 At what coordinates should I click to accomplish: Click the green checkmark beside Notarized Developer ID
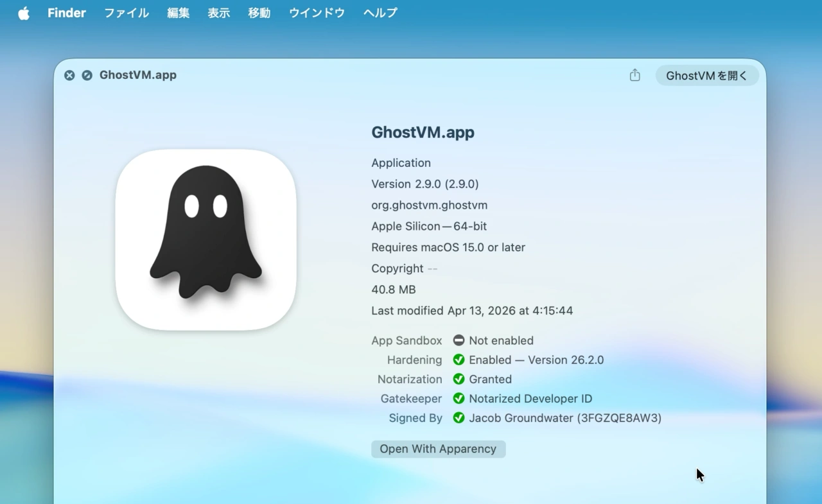459,398
